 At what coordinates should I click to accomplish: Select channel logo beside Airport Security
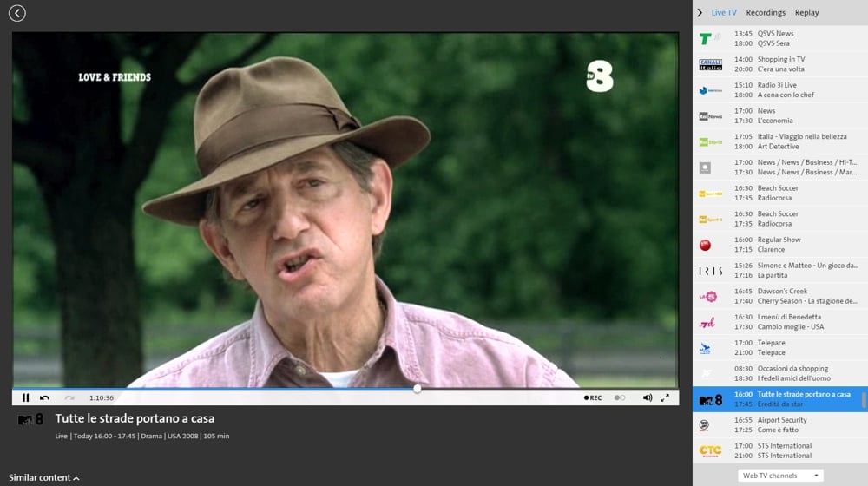pos(704,425)
